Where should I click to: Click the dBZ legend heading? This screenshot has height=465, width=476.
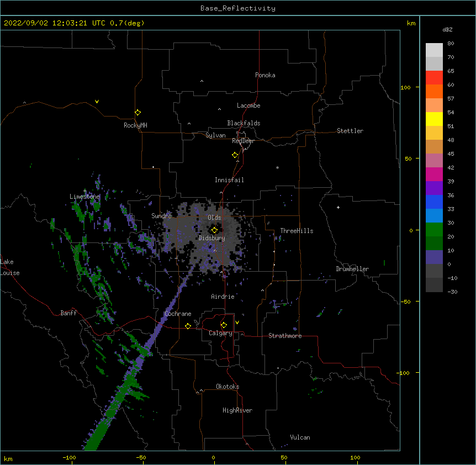[447, 29]
